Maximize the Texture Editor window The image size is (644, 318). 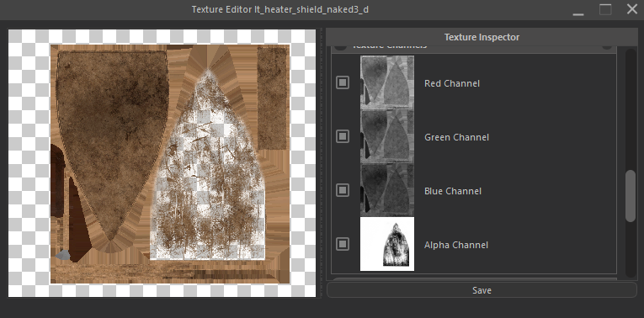click(x=605, y=9)
